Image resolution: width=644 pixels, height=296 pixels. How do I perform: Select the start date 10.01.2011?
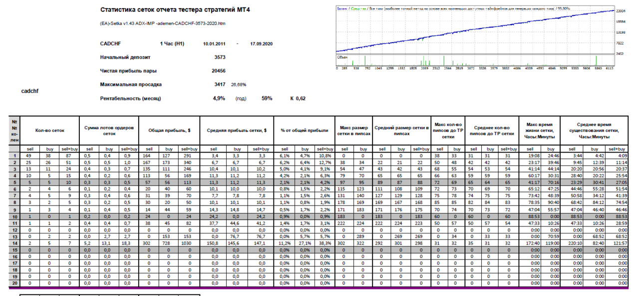214,44
